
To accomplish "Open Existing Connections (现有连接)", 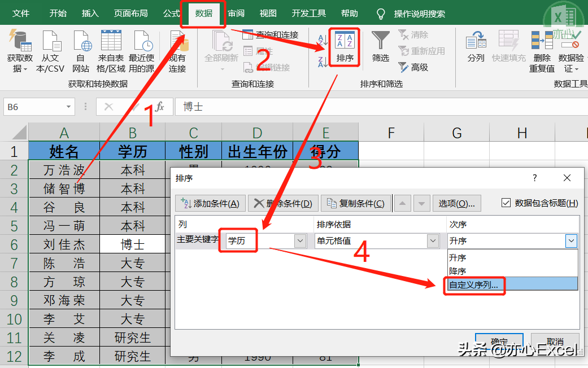I will coord(177,51).
